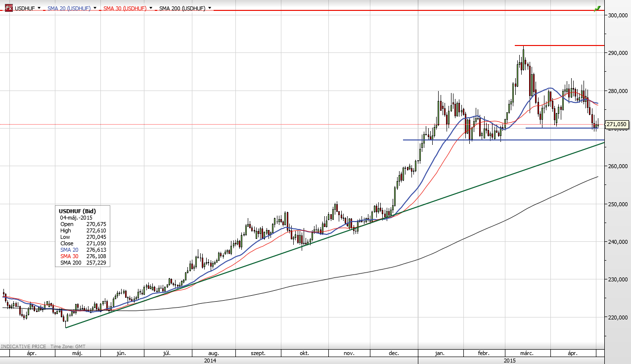Open the SMA 30 (USDHUF) dropdown arrow
Image resolution: width=631 pixels, height=364 pixels.
[151, 8]
